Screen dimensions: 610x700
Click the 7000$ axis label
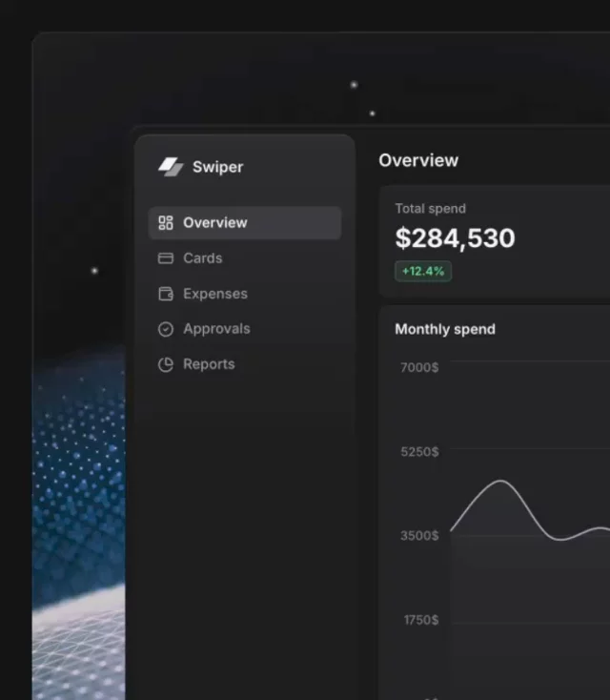(419, 367)
